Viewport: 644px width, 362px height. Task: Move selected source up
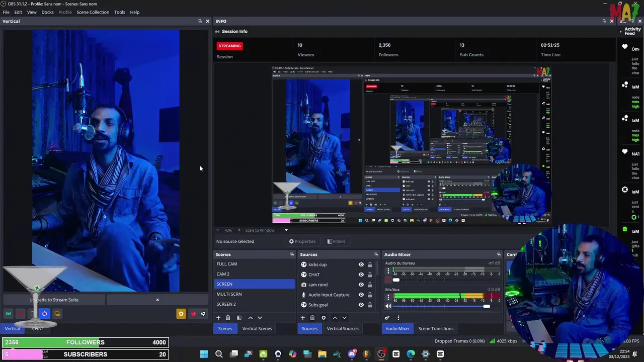[335, 318]
